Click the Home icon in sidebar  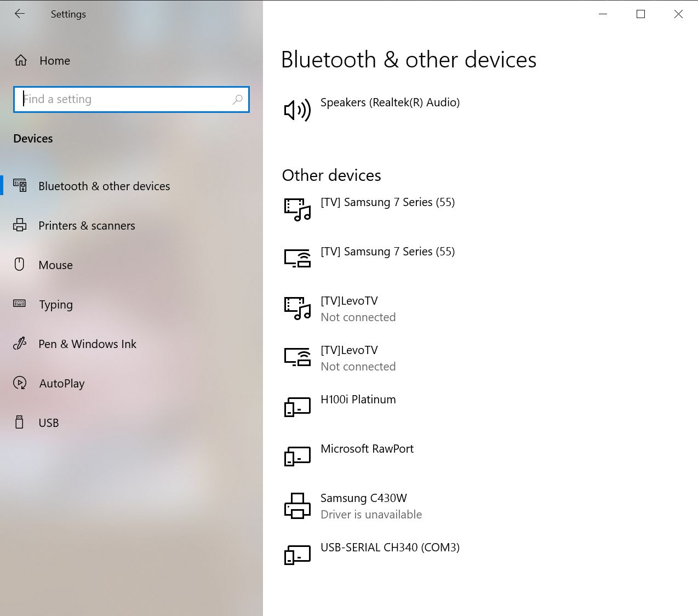pos(21,60)
